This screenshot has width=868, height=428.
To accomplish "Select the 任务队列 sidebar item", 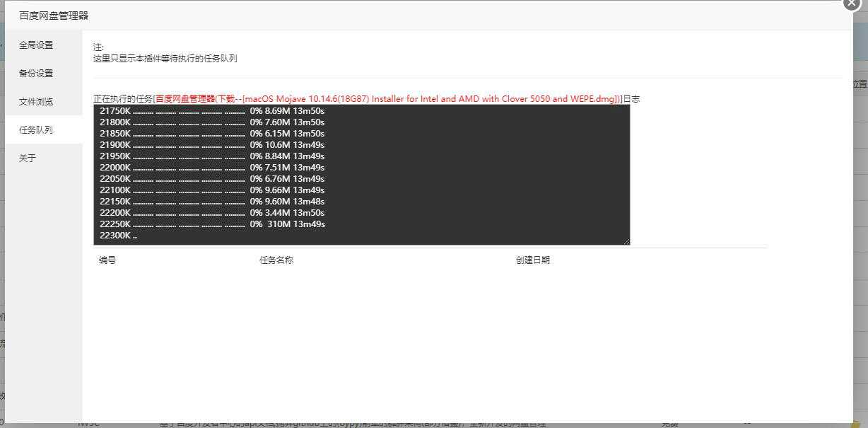I will pyautogui.click(x=36, y=130).
